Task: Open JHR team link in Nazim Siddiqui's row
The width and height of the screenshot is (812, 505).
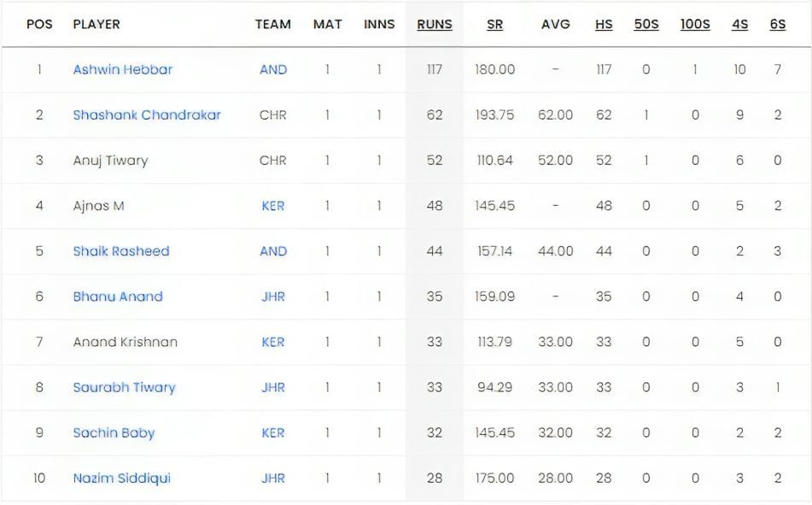Action: click(x=273, y=478)
